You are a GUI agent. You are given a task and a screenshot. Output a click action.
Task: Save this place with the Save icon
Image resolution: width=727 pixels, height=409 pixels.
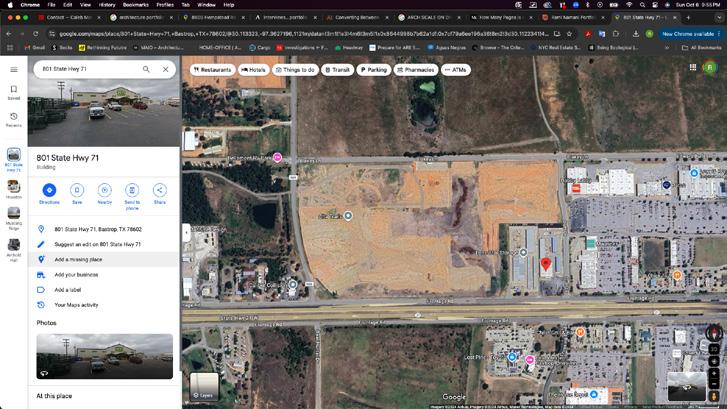pos(77,194)
